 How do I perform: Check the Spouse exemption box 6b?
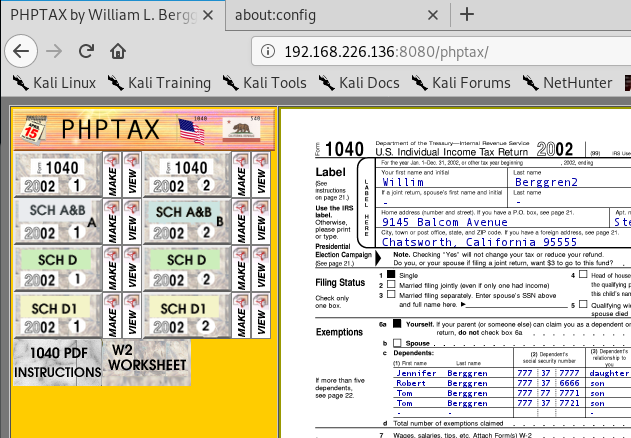397,343
